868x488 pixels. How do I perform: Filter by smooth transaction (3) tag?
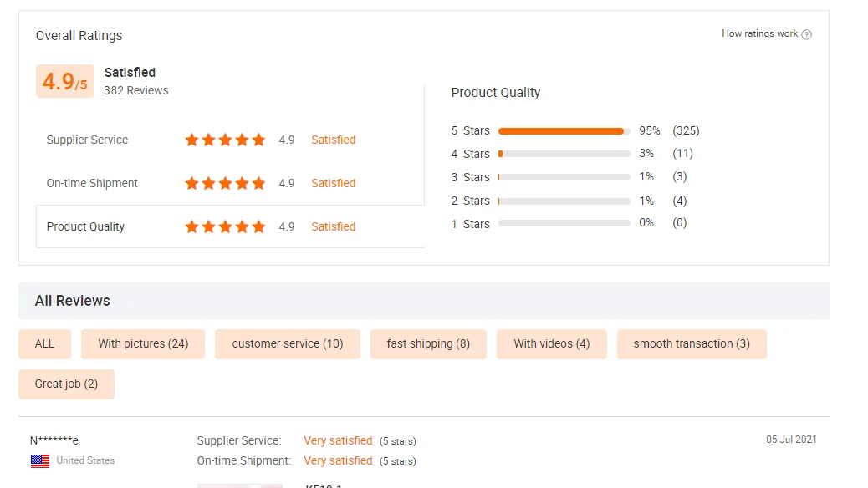coord(692,343)
